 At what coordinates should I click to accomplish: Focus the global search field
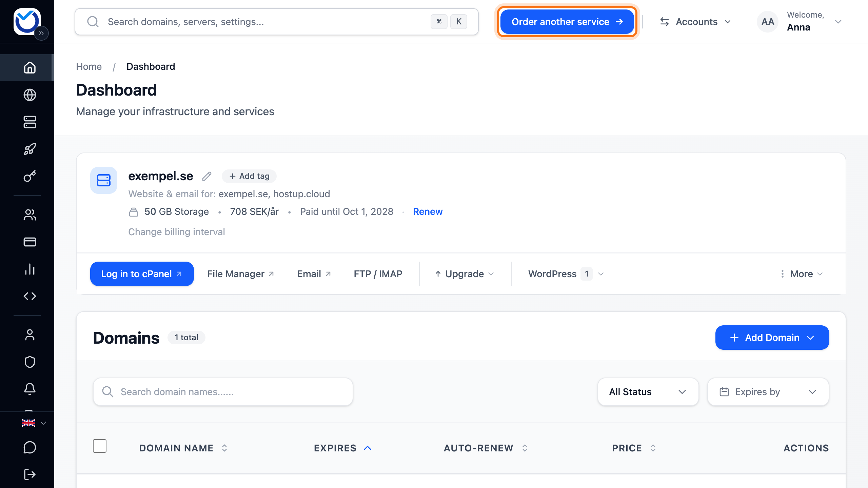pyautogui.click(x=276, y=22)
